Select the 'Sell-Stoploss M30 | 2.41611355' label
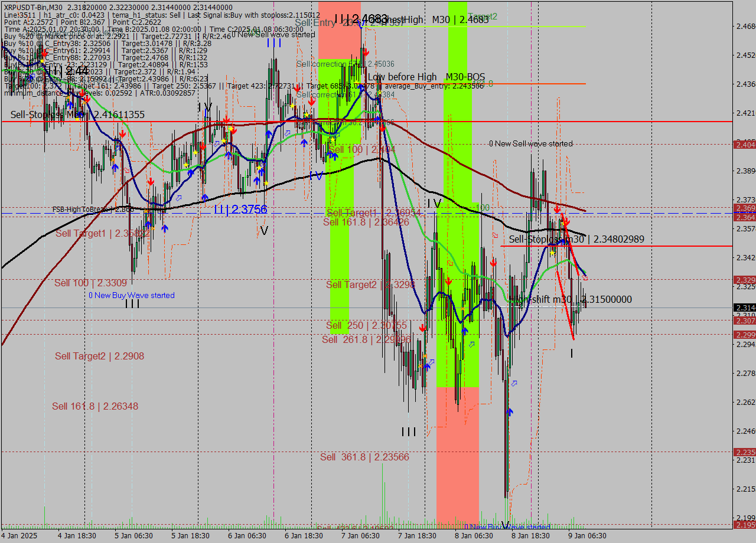 click(x=77, y=115)
